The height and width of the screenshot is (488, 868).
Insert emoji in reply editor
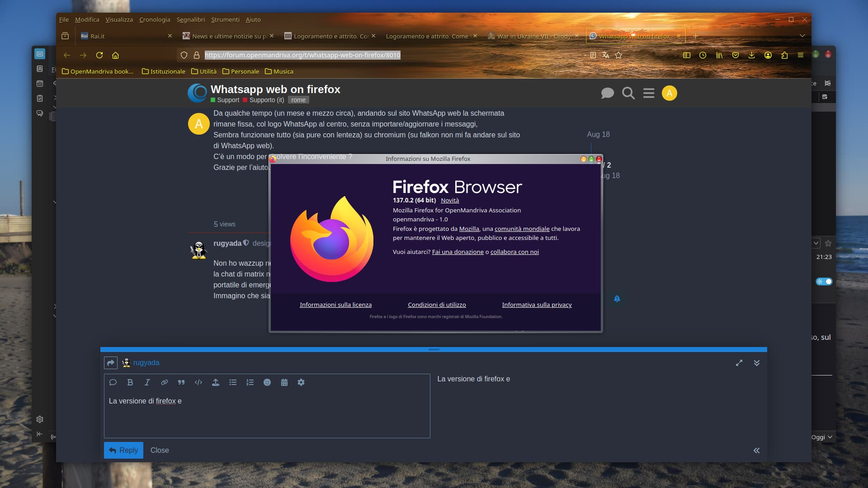tap(267, 382)
